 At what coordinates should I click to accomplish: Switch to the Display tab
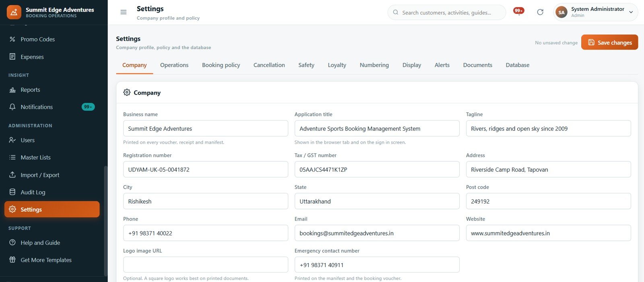412,65
